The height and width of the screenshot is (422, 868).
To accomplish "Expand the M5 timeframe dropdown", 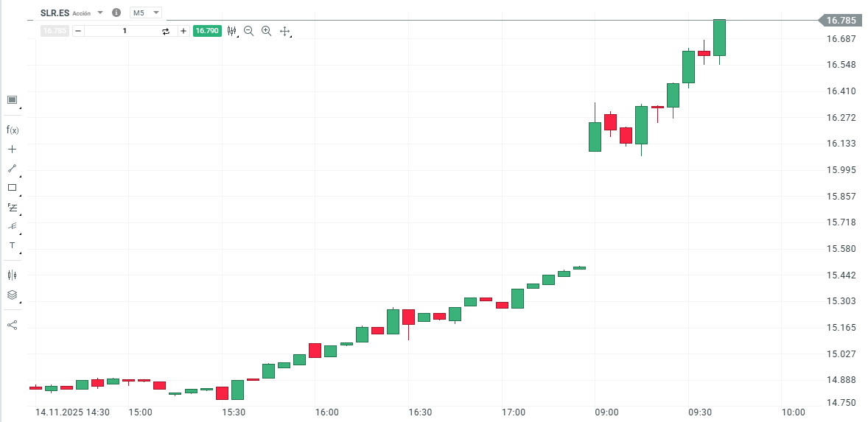I will point(146,13).
